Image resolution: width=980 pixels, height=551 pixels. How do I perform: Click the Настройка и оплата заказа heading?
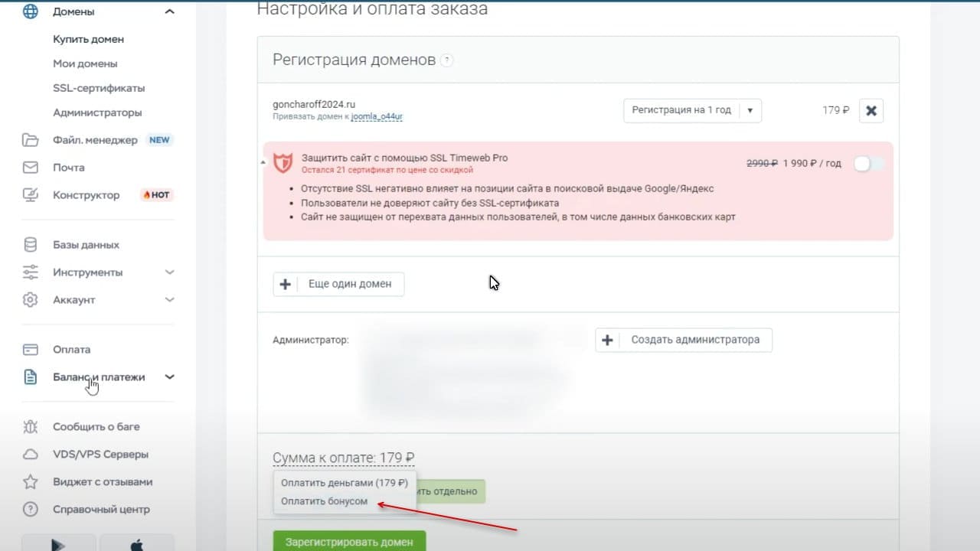(372, 9)
